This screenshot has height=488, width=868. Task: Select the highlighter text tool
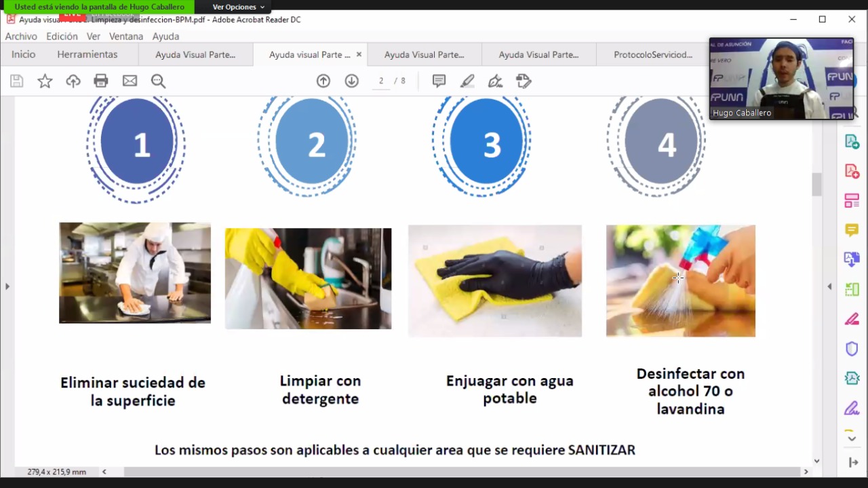[467, 81]
